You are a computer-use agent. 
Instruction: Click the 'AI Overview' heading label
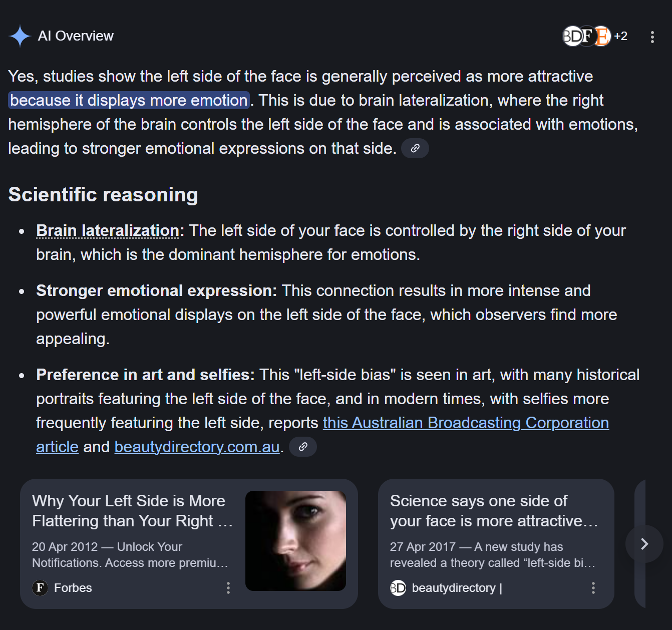76,36
